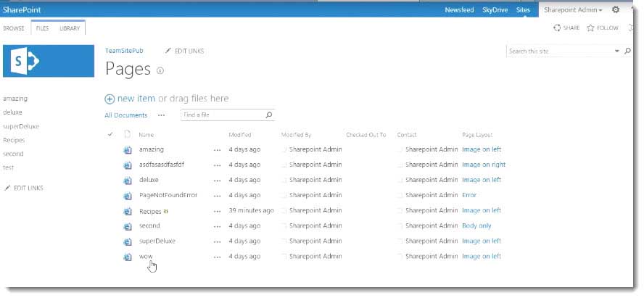644x298 pixels.
Task: Click the Body only layout link
Action: click(x=476, y=225)
